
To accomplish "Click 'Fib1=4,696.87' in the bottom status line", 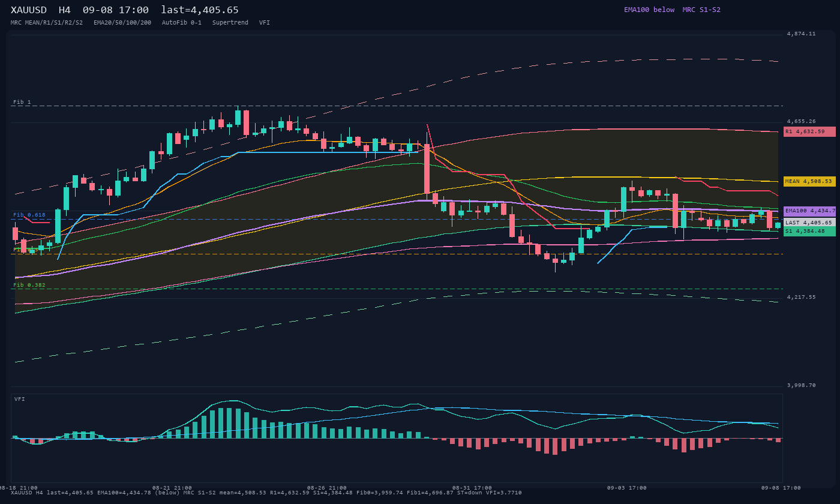I will pos(430,493).
